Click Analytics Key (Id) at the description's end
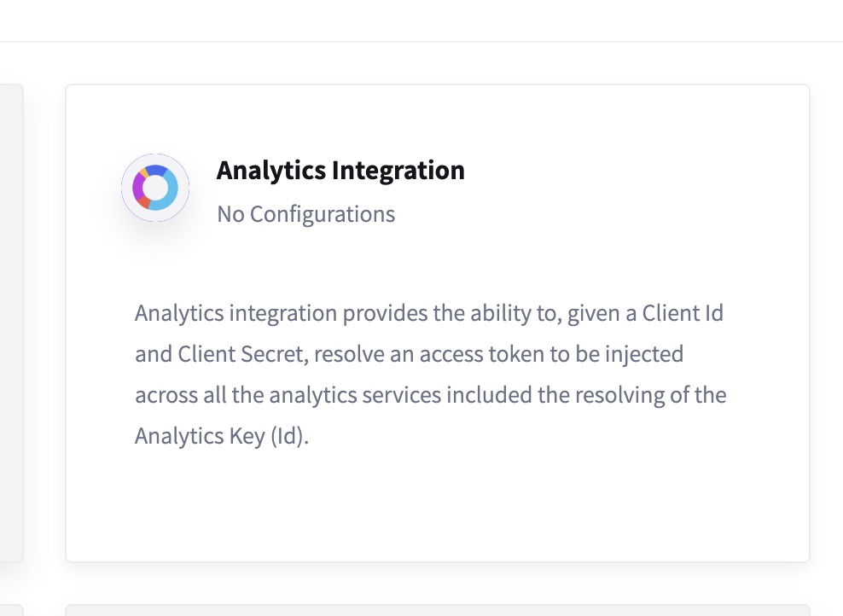Image resolution: width=843 pixels, height=616 pixels. pyautogui.click(x=221, y=436)
